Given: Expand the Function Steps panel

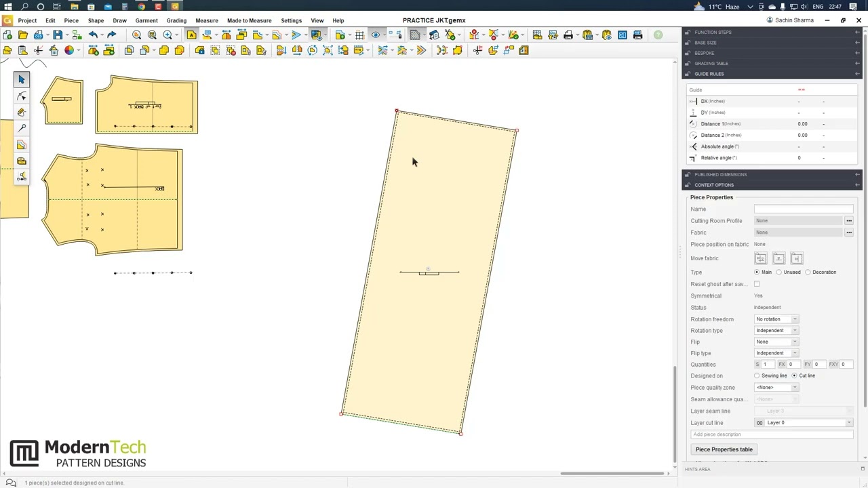Looking at the screenshot, I should point(772,33).
